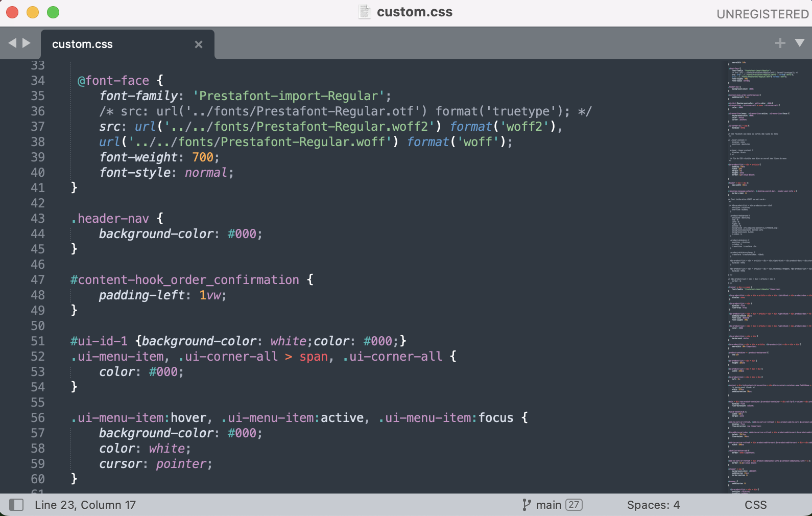
Task: Close the custom.css tab
Action: click(x=199, y=44)
